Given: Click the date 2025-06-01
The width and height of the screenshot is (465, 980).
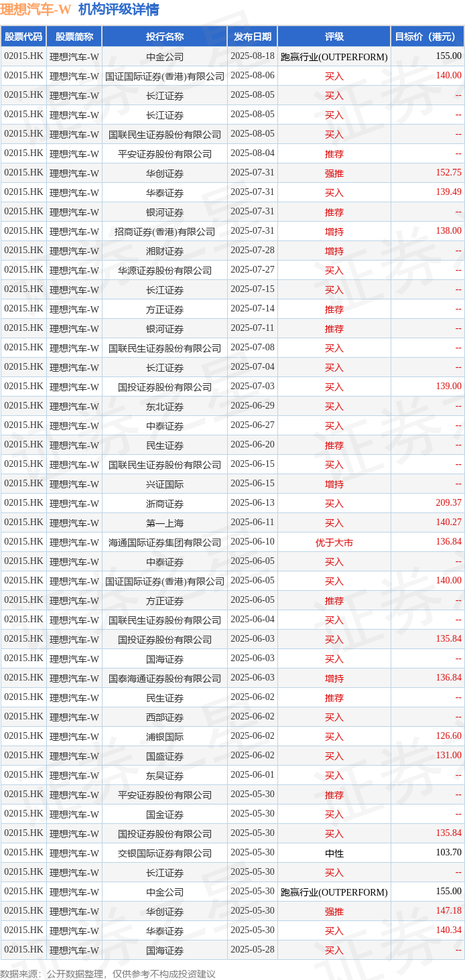Looking at the screenshot, I should (x=253, y=776).
